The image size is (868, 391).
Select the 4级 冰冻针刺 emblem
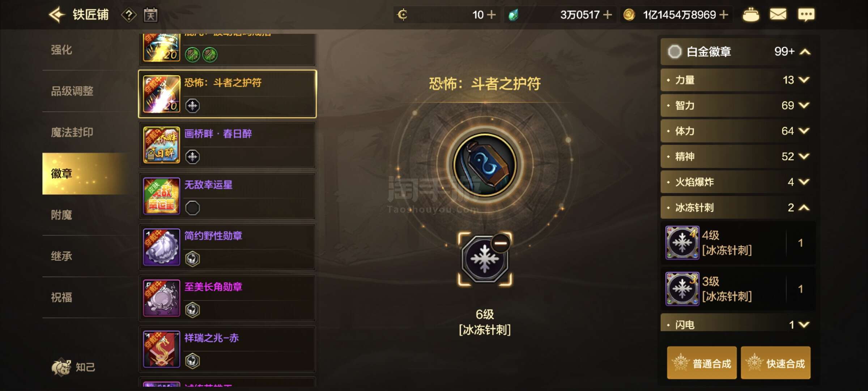(738, 243)
